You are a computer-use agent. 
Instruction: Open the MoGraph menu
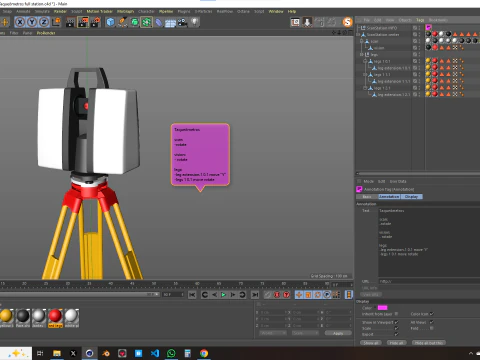tap(125, 11)
